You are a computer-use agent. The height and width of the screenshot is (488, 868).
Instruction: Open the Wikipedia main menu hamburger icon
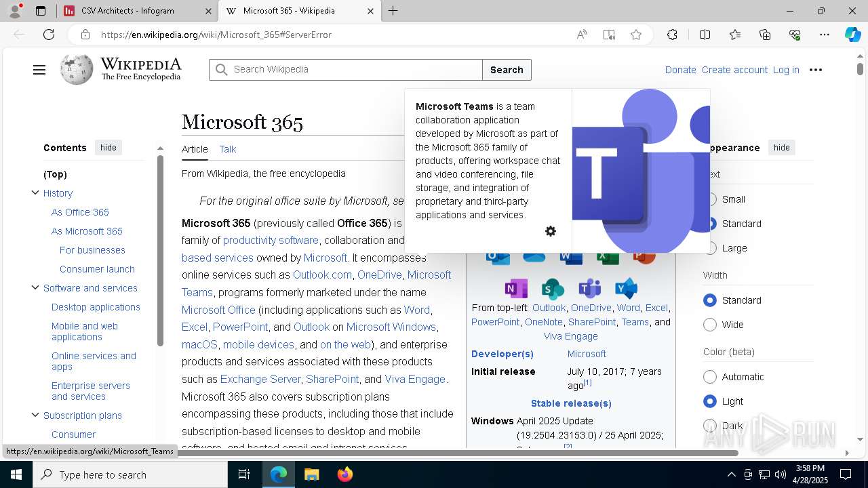click(39, 70)
